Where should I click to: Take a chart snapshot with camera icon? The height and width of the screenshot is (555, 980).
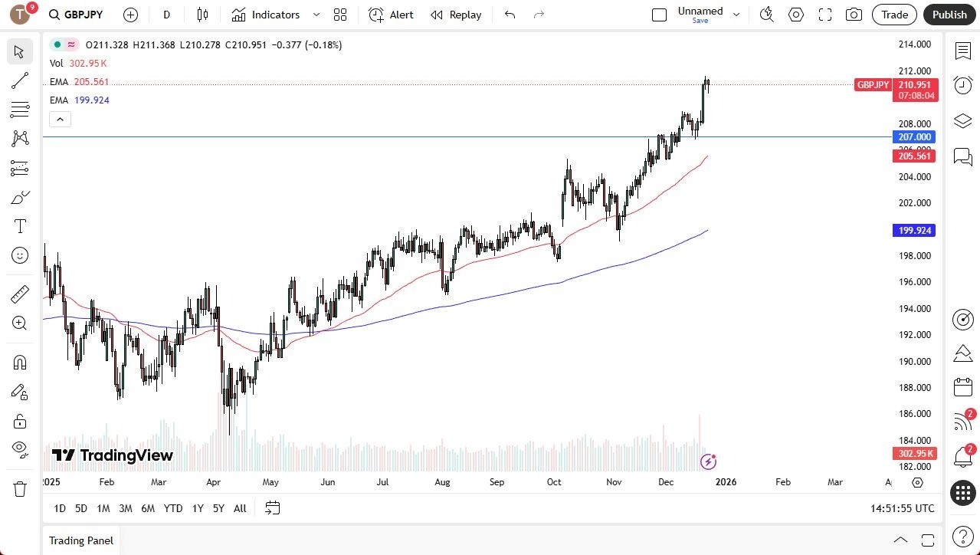[854, 15]
